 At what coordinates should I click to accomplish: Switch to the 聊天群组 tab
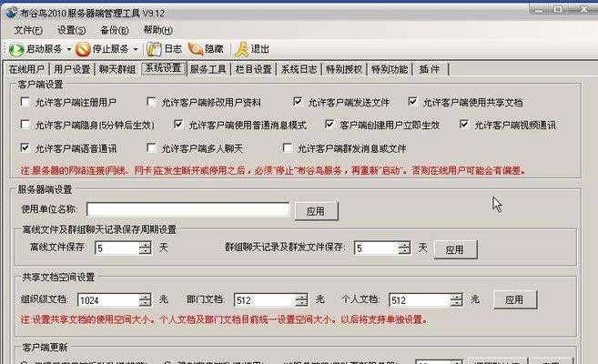(x=117, y=69)
